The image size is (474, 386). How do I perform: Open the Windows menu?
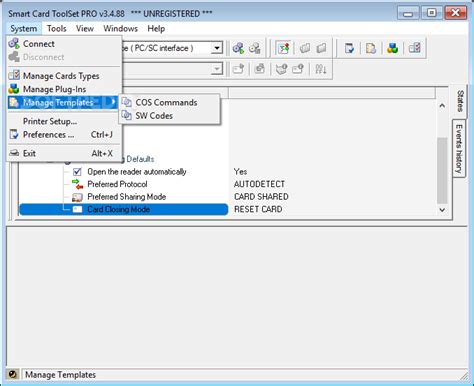(120, 29)
